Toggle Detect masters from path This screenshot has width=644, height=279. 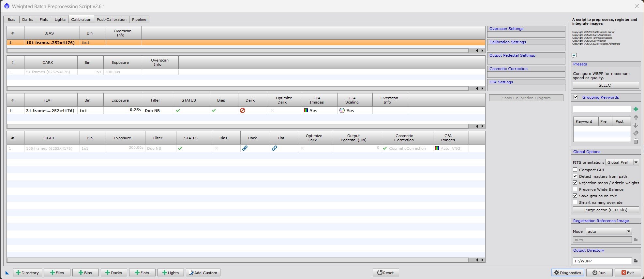[575, 176]
